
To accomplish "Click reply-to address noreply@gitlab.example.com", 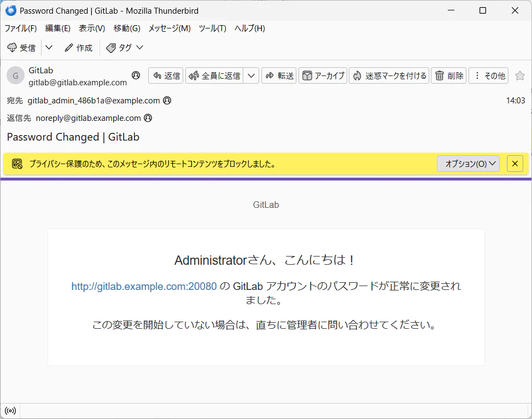I will (88, 118).
